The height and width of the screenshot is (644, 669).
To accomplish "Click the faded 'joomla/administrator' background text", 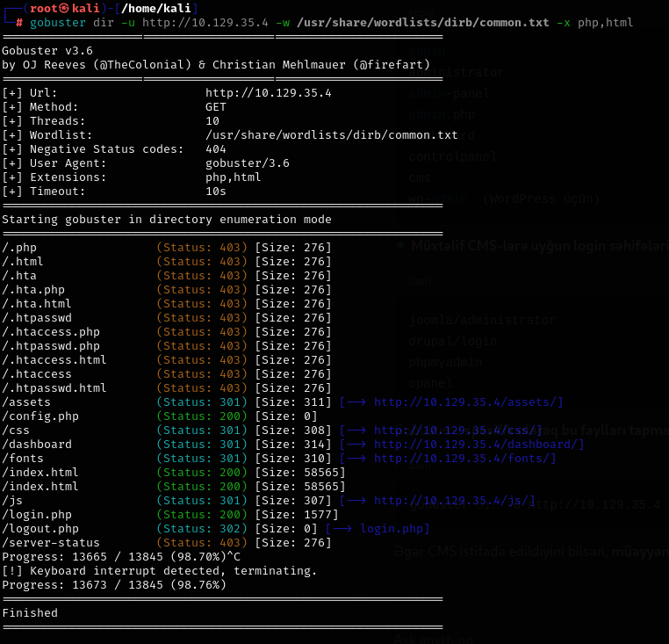I will tap(482, 321).
